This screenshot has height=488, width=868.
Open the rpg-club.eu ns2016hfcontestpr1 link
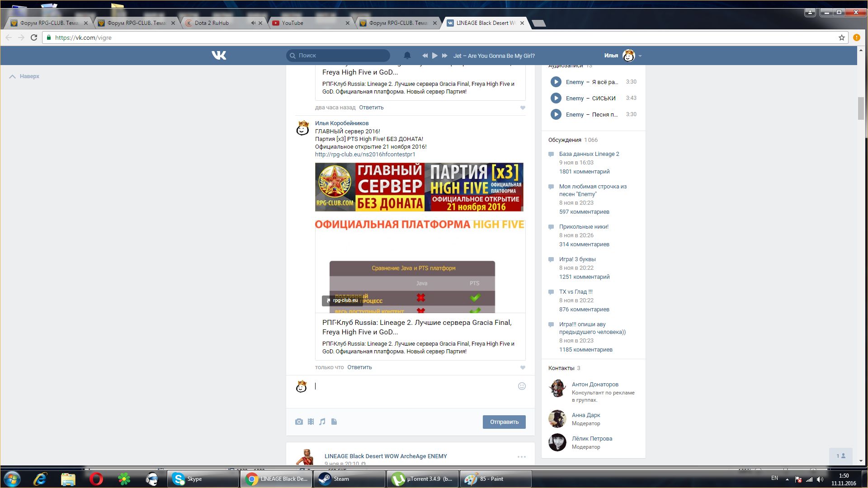365,155
